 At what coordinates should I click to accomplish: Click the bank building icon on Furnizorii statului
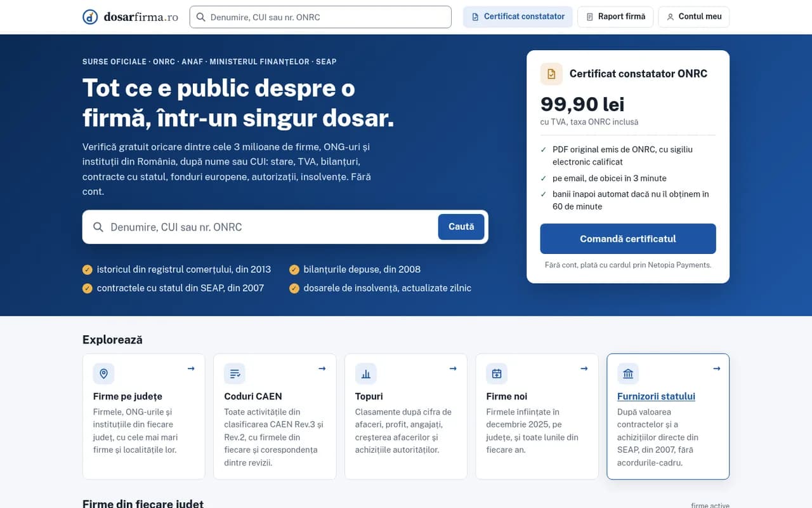coord(628,373)
